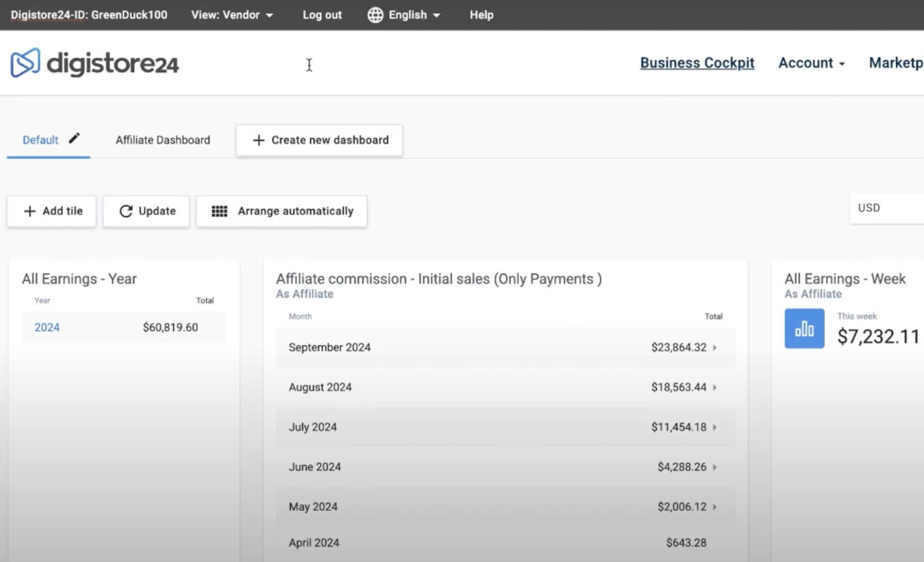Click the $4,288.26 amount

(x=682, y=467)
